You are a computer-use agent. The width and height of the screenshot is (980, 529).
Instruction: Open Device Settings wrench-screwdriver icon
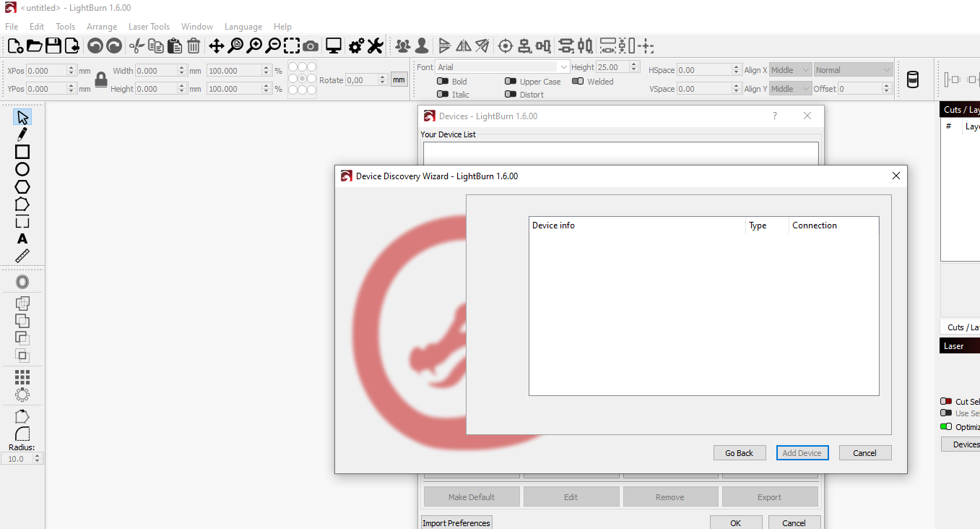[375, 46]
